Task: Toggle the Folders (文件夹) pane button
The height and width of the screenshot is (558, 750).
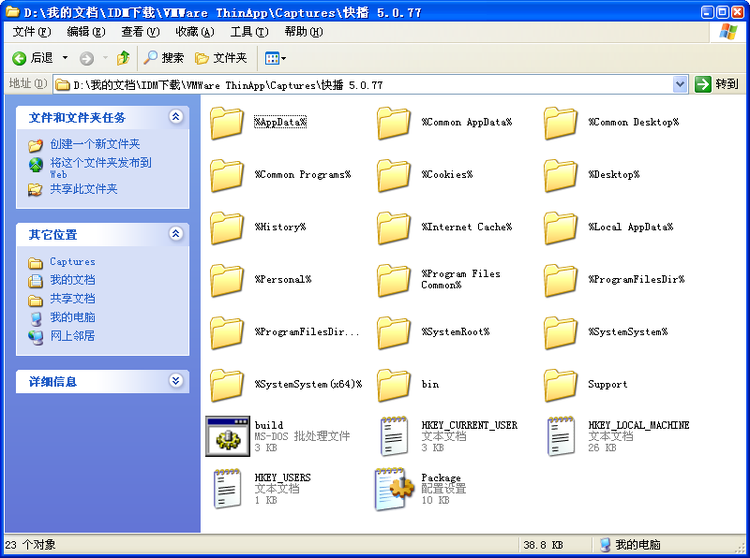Action: [221, 58]
